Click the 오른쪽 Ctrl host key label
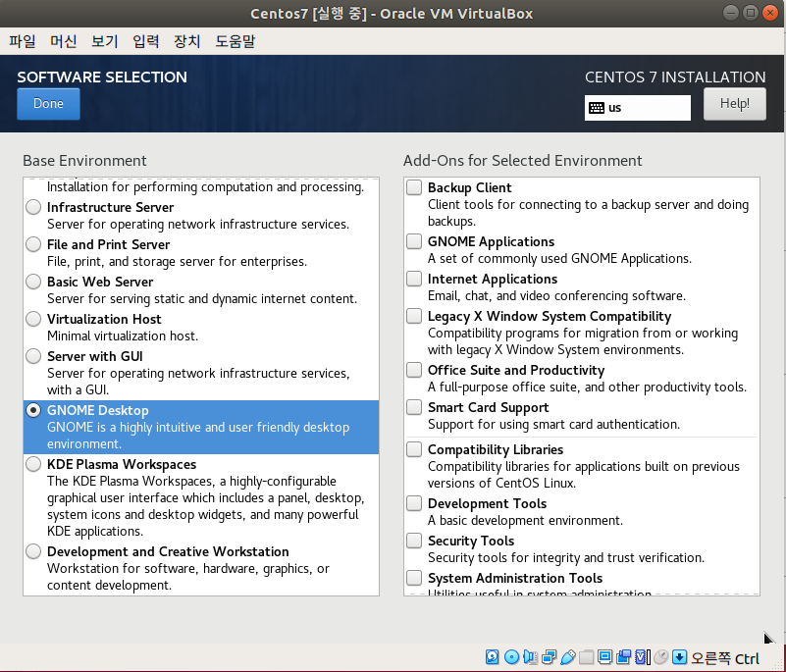 coord(725,658)
